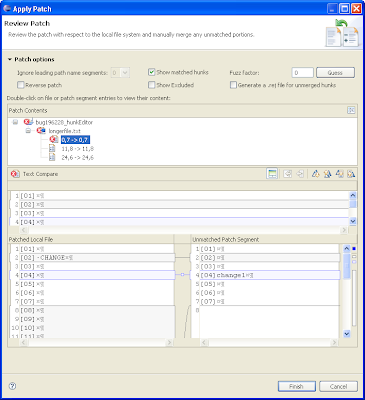Click ancestor pane horizontal scrollbar right arrow
365x400 pixels.
(344, 230)
